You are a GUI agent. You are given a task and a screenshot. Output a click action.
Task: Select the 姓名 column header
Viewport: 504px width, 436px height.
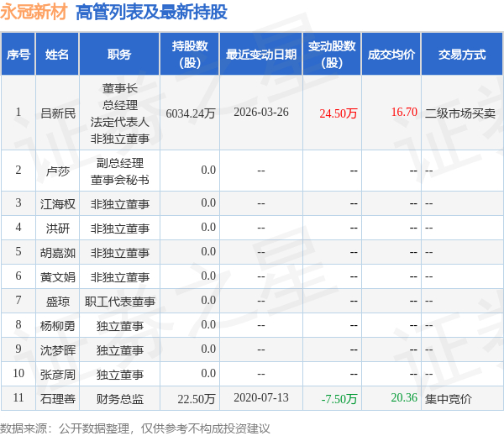pos(57,54)
